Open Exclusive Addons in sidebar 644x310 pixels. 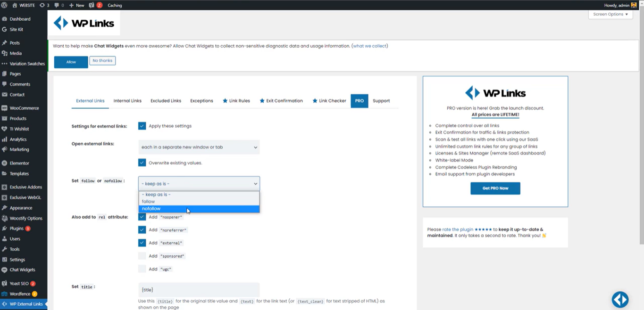(25, 187)
